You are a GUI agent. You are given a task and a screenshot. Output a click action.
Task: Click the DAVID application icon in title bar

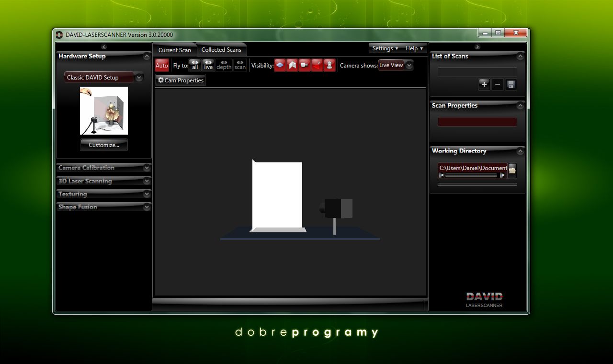click(59, 34)
